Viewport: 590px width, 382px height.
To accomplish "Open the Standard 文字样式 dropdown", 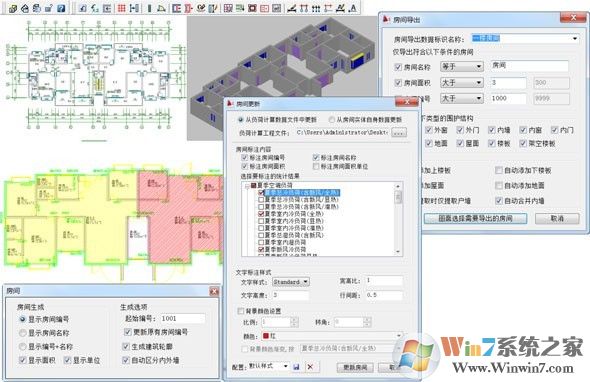I will [x=290, y=282].
